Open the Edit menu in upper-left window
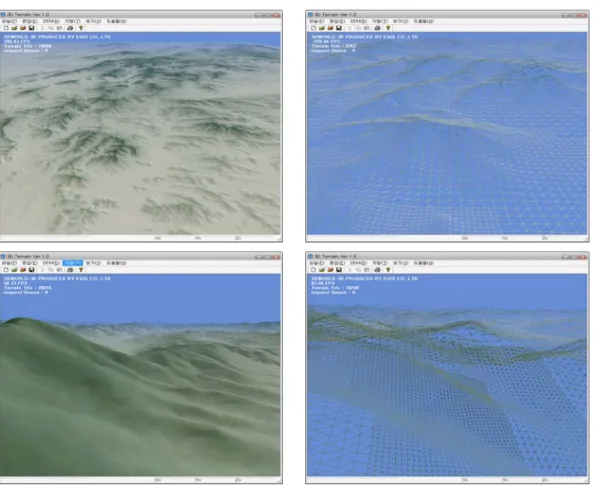 pyautogui.click(x=30, y=21)
